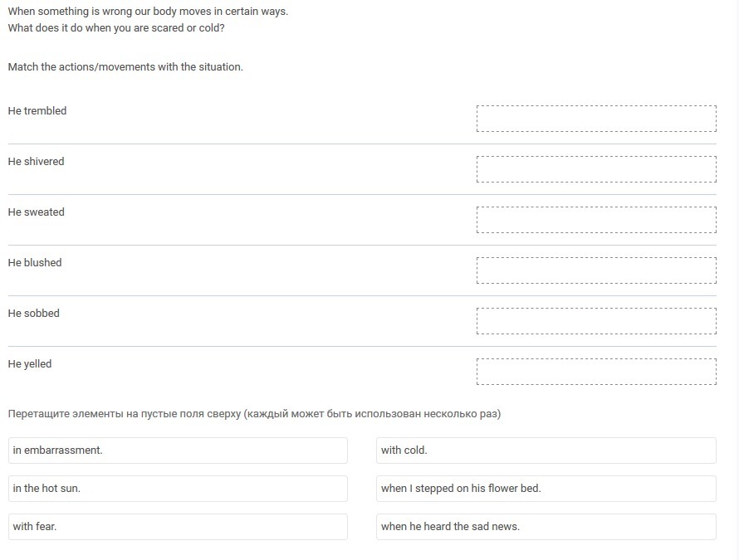Click the "in the hot sun." option
This screenshot has width=739, height=560.
[x=178, y=489]
